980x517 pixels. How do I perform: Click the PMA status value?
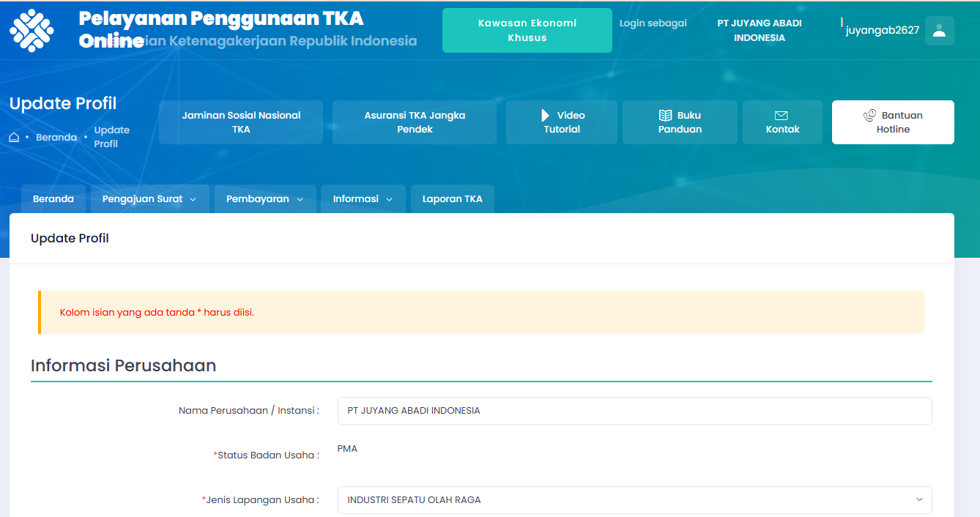[347, 449]
